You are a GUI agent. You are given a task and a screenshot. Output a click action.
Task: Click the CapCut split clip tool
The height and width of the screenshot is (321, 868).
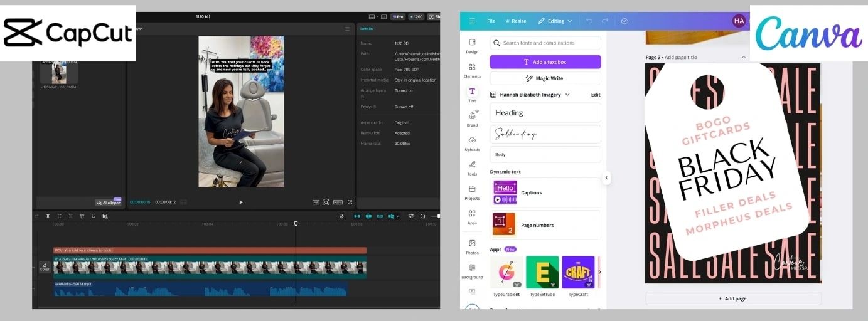pyautogui.click(x=48, y=216)
